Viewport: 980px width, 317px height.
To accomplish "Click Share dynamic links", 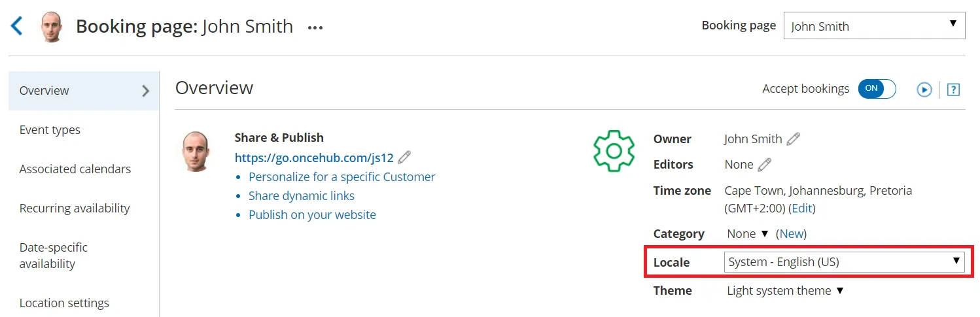I will [302, 196].
